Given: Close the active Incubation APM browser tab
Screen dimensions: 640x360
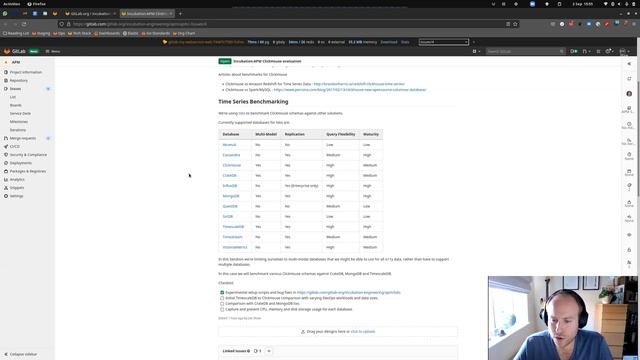Looking at the screenshot, I should tap(171, 14).
